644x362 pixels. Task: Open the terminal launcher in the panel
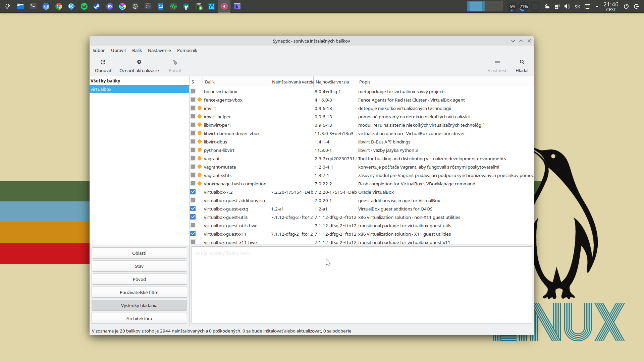tap(33, 6)
